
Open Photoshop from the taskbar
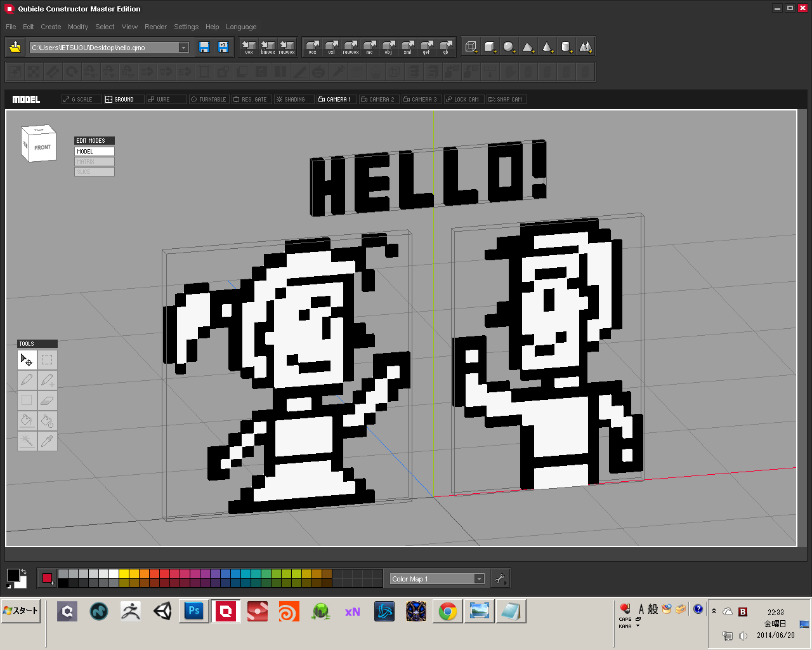point(194,611)
